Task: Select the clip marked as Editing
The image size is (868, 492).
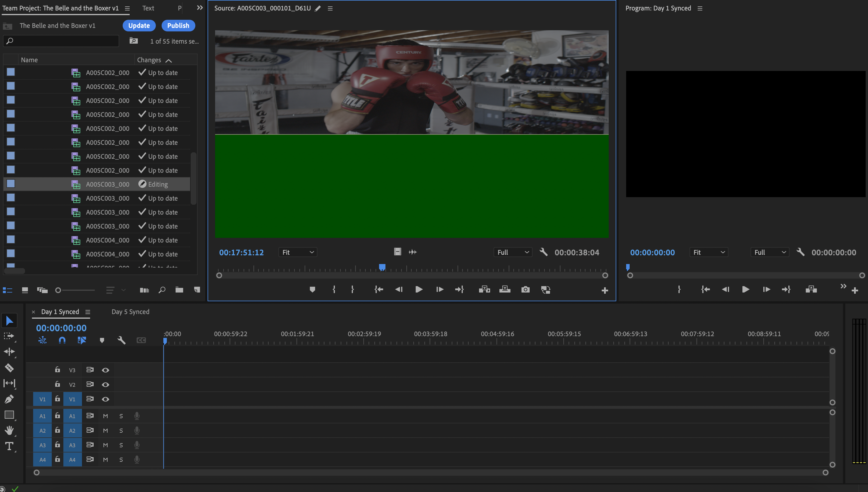Action: (107, 184)
